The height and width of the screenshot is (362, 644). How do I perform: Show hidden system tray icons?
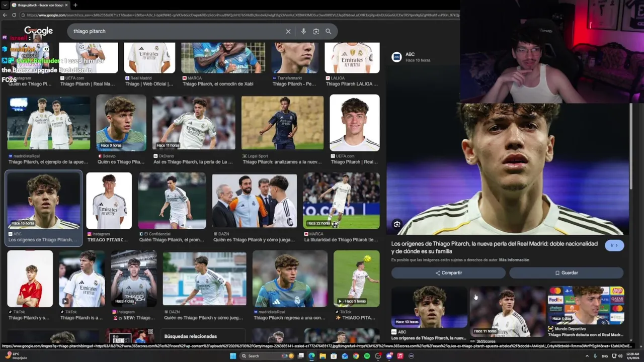click(587, 356)
